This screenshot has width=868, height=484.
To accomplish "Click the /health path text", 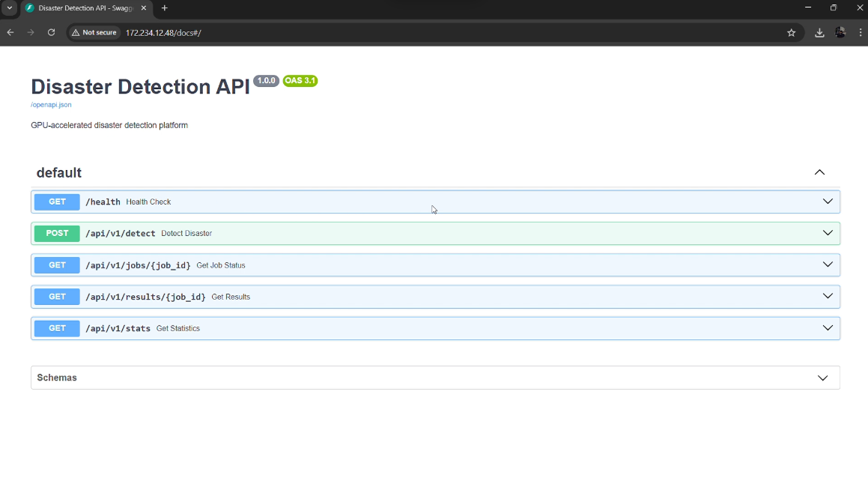I will coord(103,202).
